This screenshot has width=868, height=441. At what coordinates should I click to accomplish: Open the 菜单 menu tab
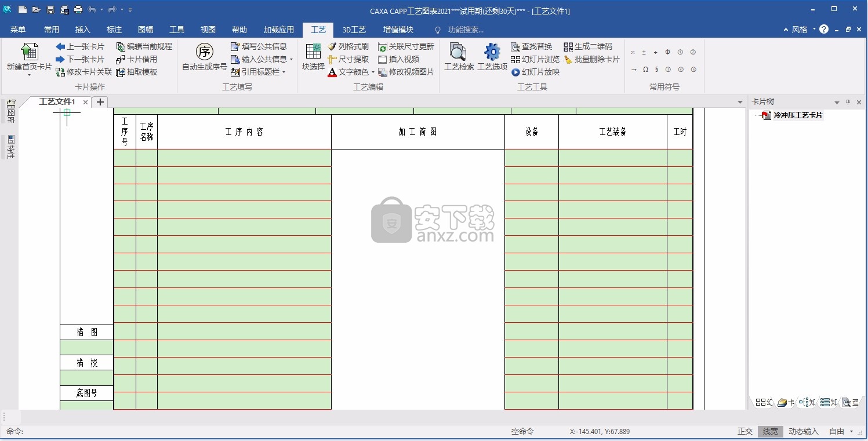pos(18,30)
